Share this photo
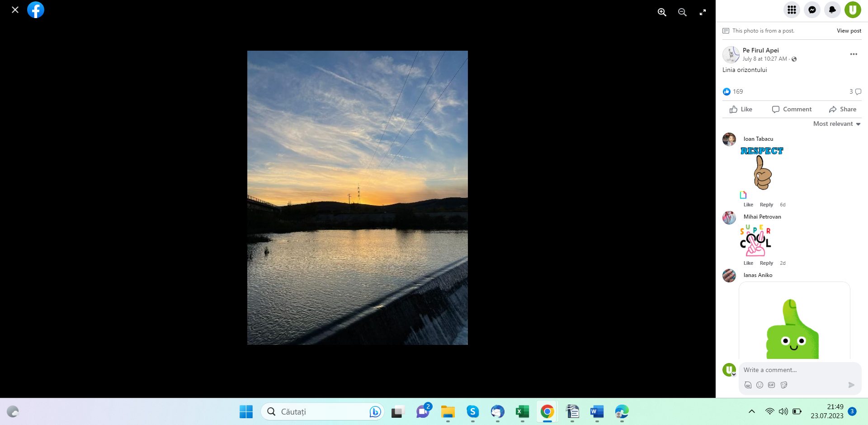The width and height of the screenshot is (868, 425). (843, 109)
